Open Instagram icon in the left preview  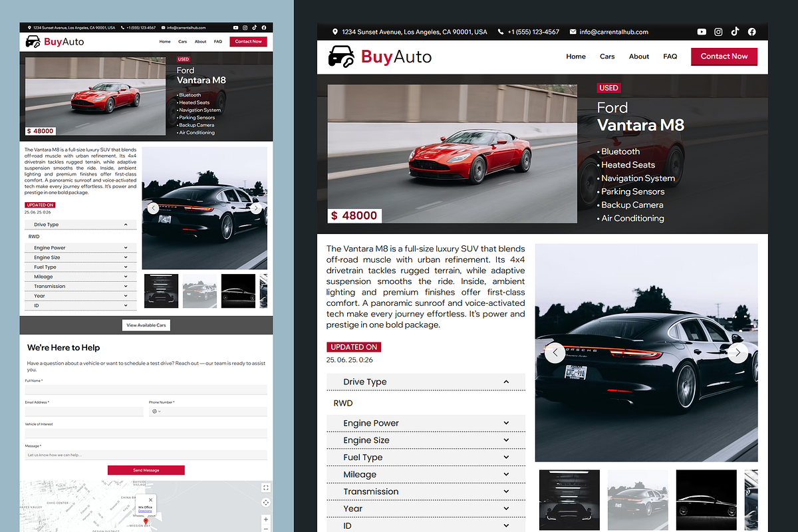[x=245, y=28]
